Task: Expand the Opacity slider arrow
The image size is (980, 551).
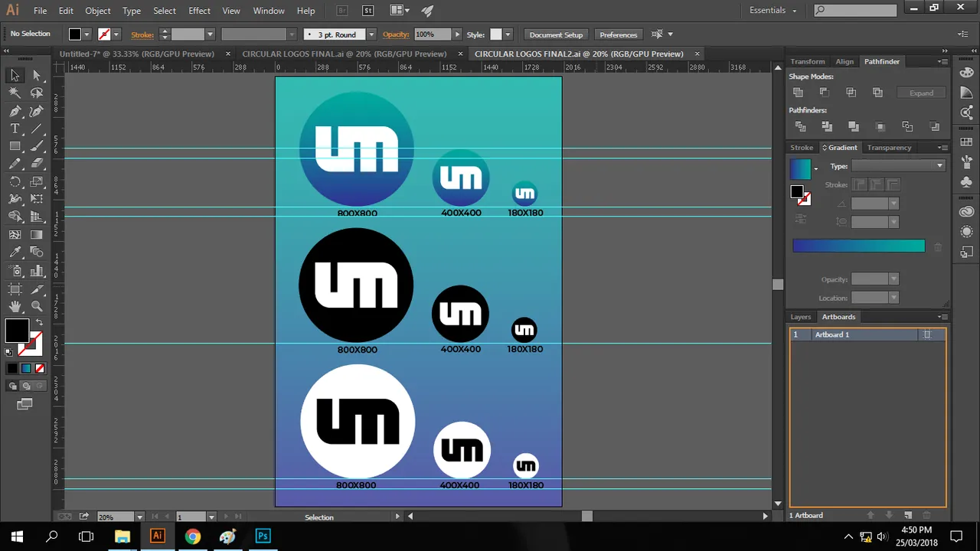Action: coord(457,34)
